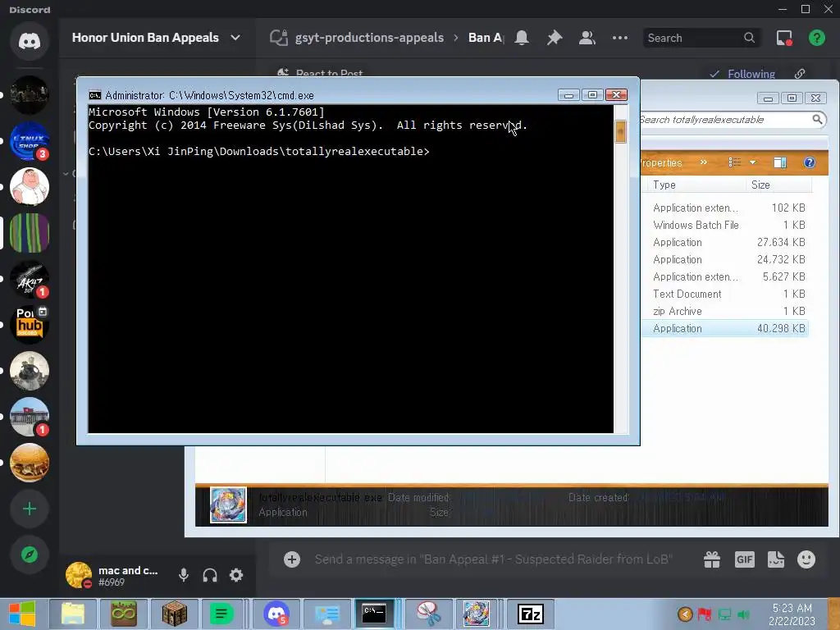Open the Windows Start button
840x630 pixels.
[x=22, y=614]
